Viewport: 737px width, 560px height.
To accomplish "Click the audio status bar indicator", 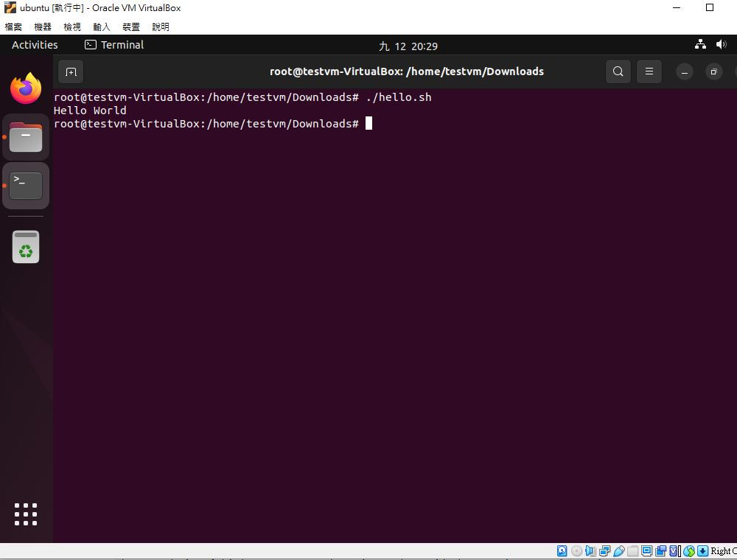I will click(590, 550).
